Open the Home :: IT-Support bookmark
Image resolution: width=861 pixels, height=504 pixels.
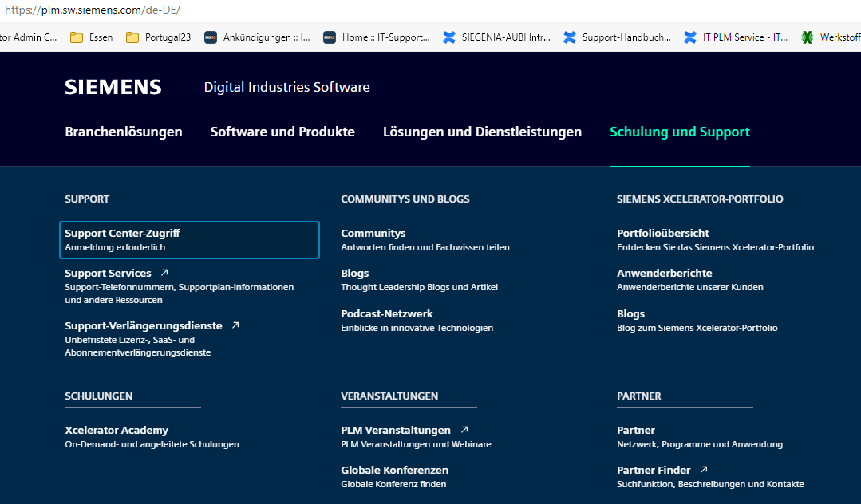point(376,37)
